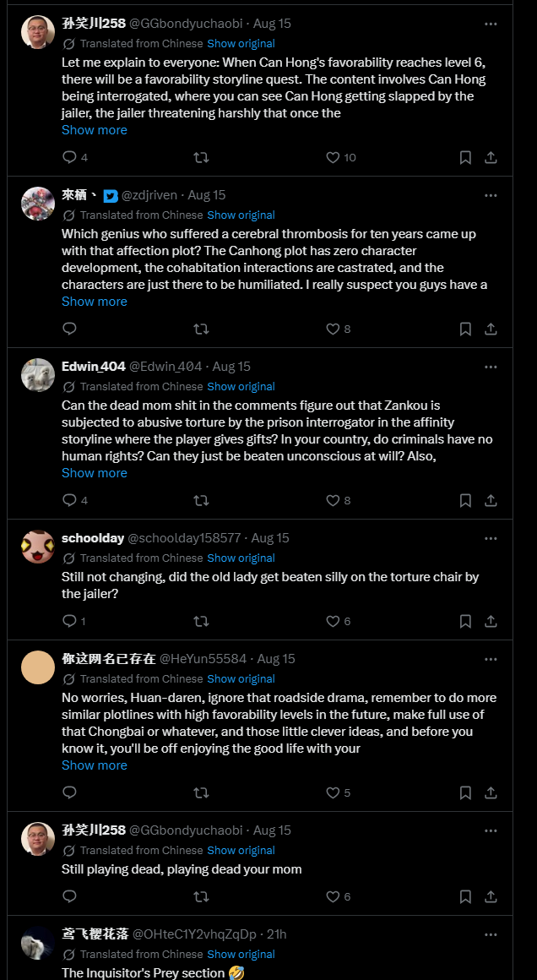Share the @HeYun55584 tweet
The height and width of the screenshot is (980, 537).
pyautogui.click(x=491, y=792)
